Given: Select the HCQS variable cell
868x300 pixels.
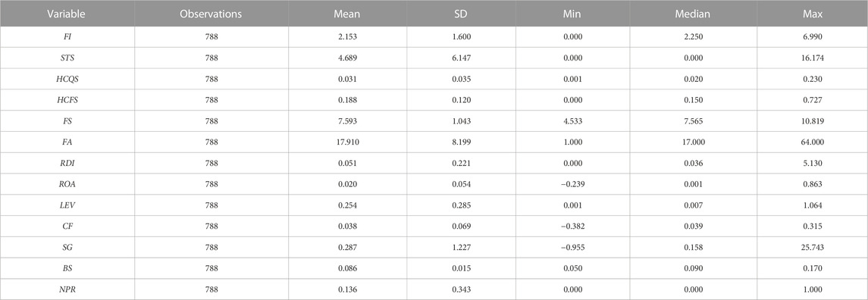Looking at the screenshot, I should pyautogui.click(x=67, y=79).
